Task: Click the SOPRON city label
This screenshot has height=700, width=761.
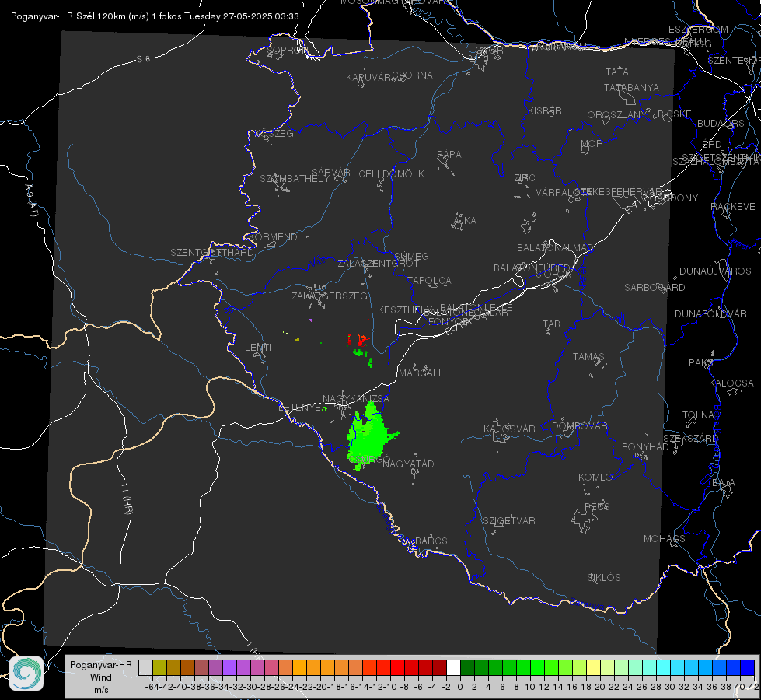Action: pos(288,50)
